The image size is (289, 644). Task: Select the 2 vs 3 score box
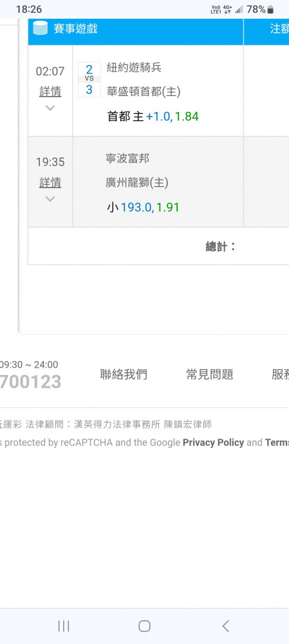pos(89,80)
